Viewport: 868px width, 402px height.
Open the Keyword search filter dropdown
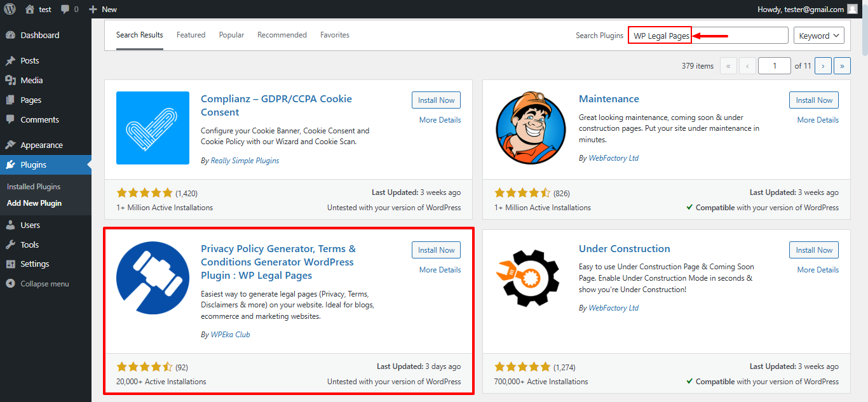point(819,35)
